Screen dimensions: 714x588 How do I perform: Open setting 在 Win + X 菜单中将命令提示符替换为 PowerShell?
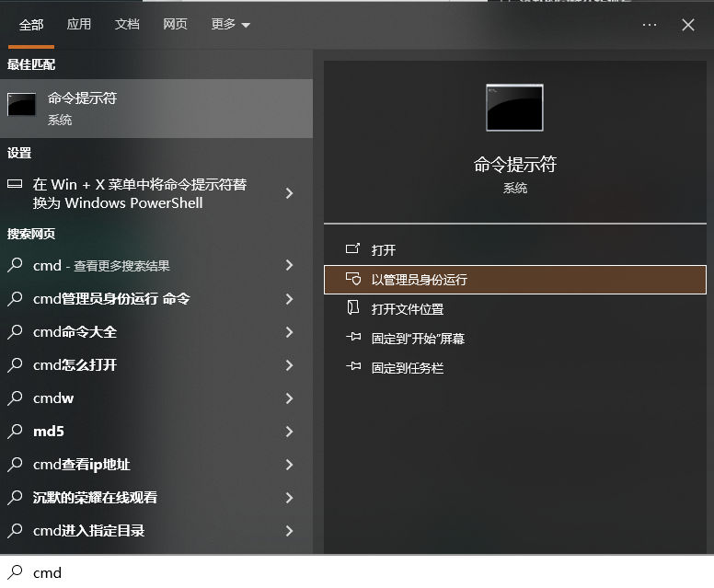pyautogui.click(x=156, y=193)
